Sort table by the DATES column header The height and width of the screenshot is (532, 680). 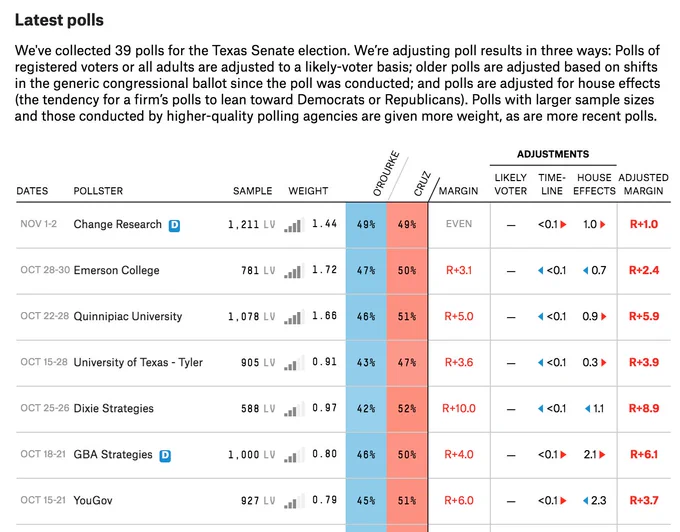32,191
